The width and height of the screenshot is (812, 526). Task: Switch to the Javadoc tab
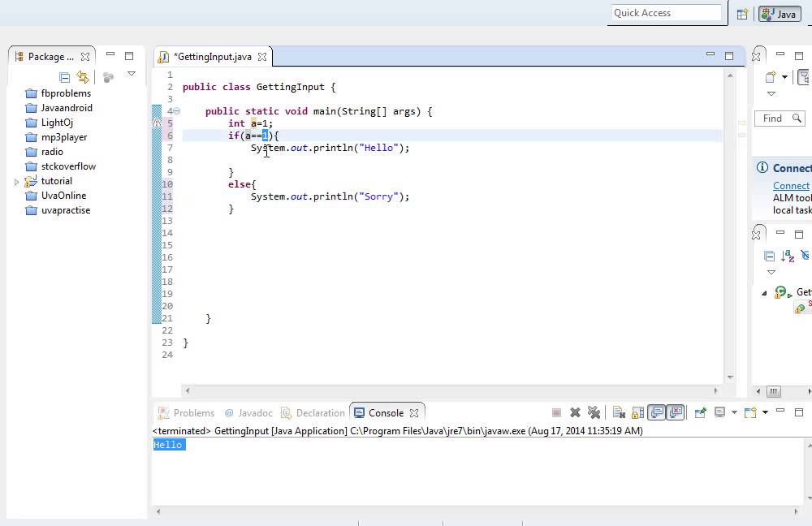[x=248, y=412]
